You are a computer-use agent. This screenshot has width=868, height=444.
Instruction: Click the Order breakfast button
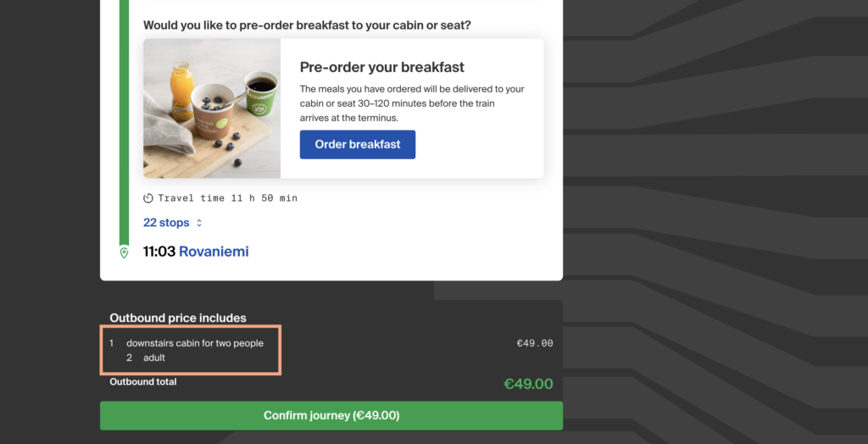tap(358, 145)
